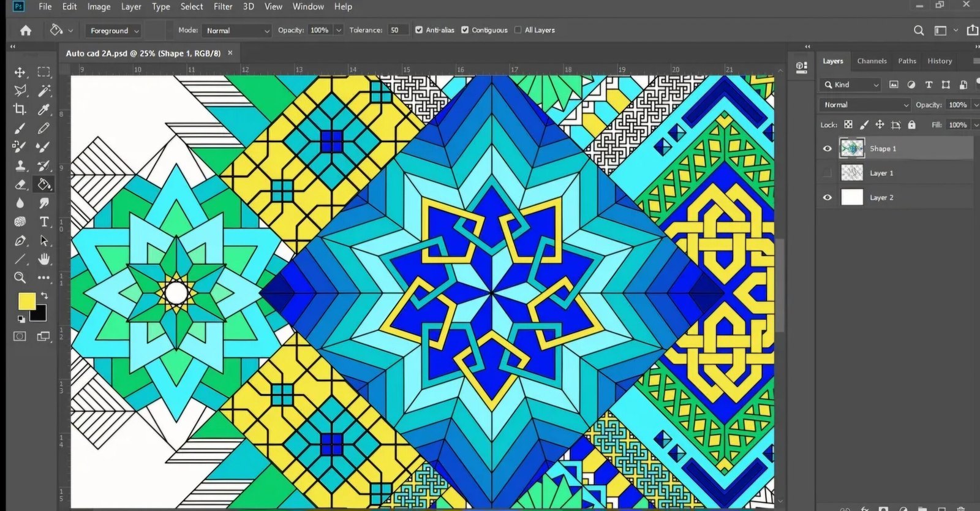Select the Hand tool
Screen dimensions: 980x511
click(43, 259)
